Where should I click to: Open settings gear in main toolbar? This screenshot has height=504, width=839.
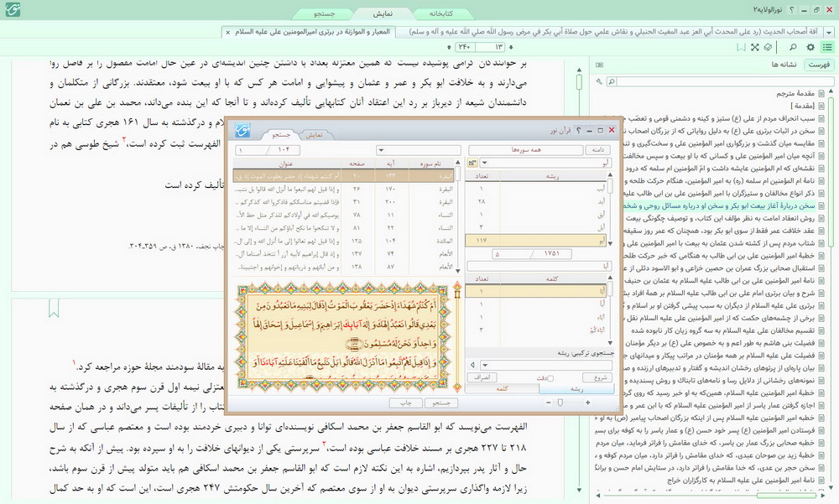[810, 47]
